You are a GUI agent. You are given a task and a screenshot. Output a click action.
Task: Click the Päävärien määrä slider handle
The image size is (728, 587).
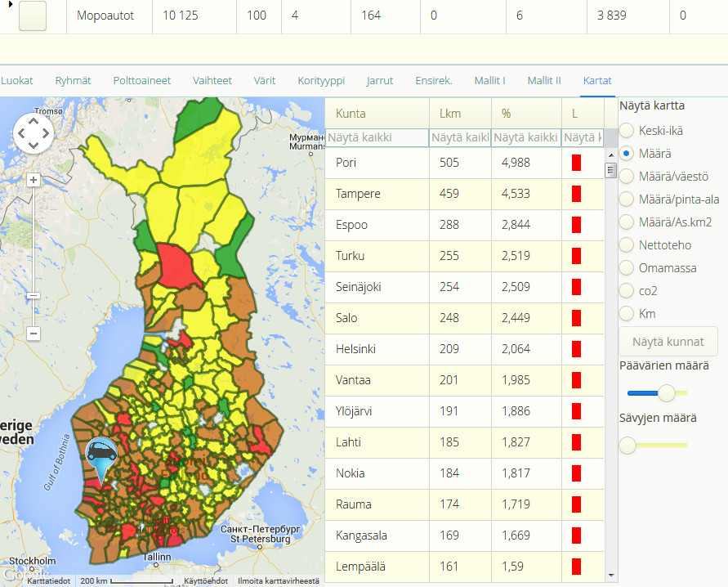coord(667,393)
